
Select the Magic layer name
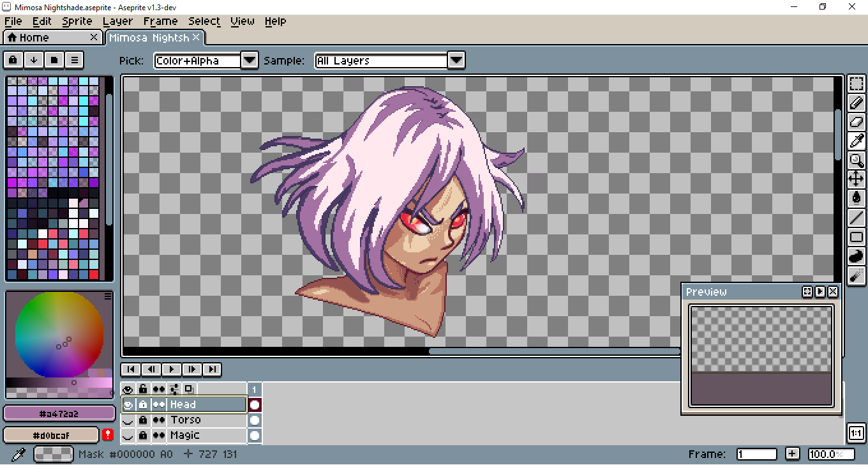tap(185, 435)
